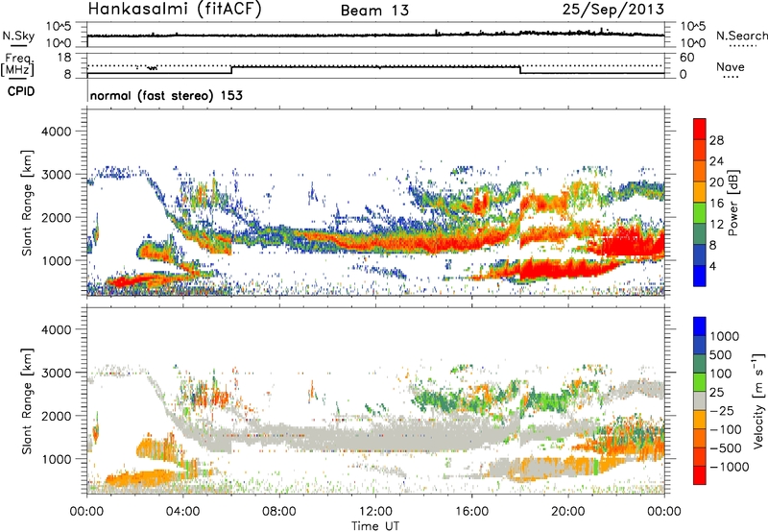The image size is (768, 532).
Task: Click the 08:00 time axis tick label
Action: 279,512
